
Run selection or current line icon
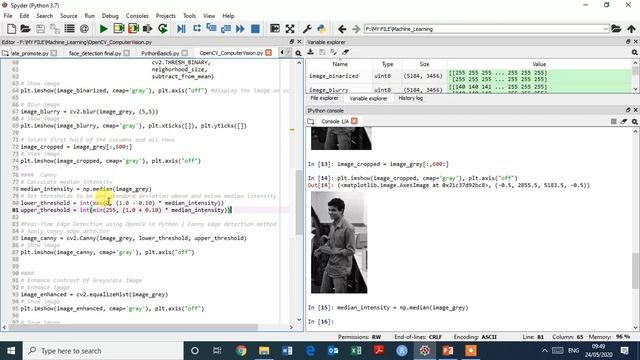(x=147, y=29)
